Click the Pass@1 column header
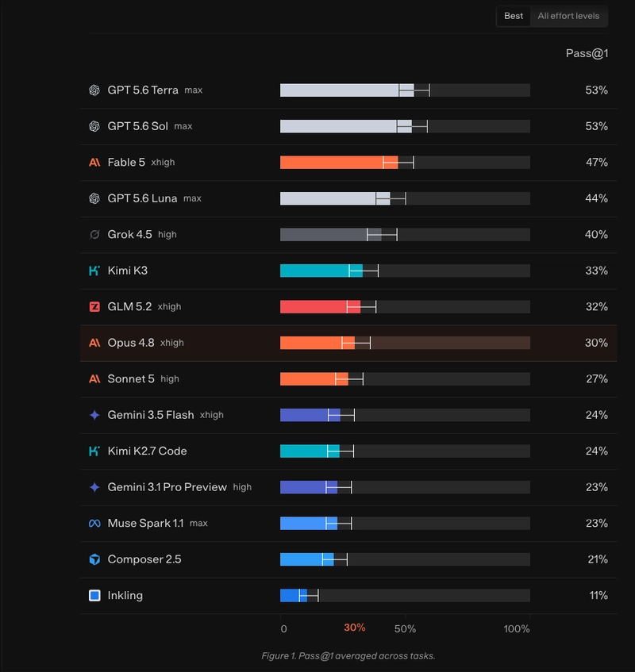Screen dimensions: 635x672 tap(587, 53)
